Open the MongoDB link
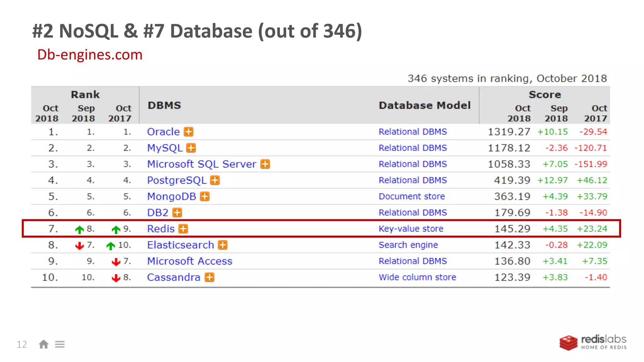644x362 pixels. 172,197
